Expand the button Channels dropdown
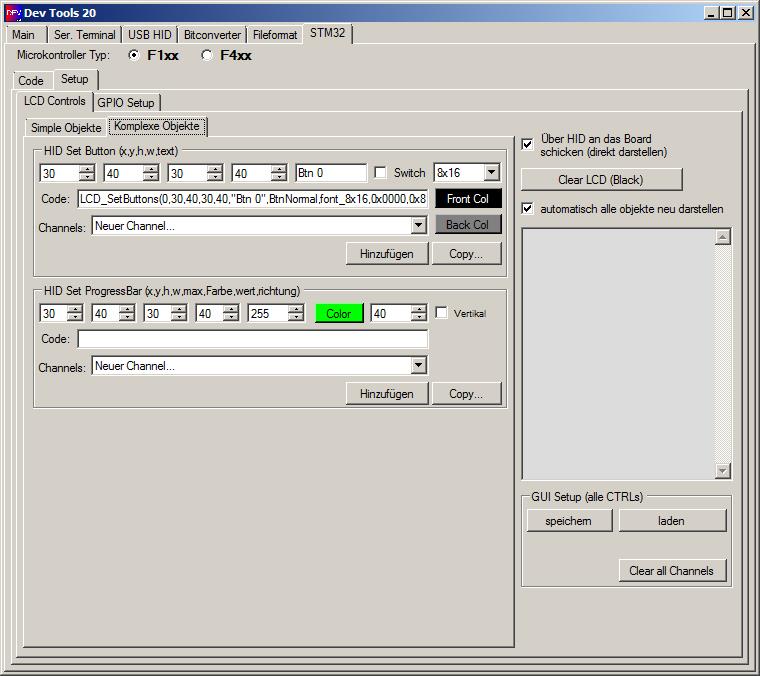The height and width of the screenshot is (676, 760). pyautogui.click(x=419, y=226)
